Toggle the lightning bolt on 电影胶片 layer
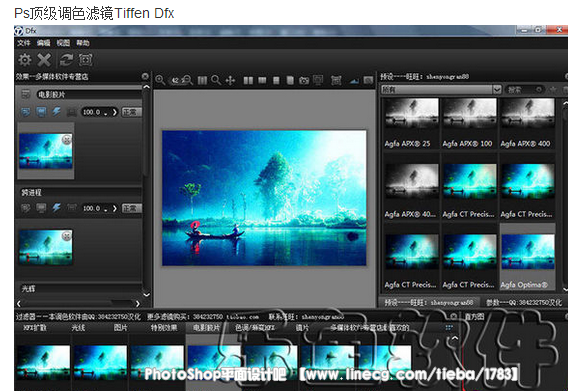This screenshot has width=568, height=391. click(x=56, y=112)
